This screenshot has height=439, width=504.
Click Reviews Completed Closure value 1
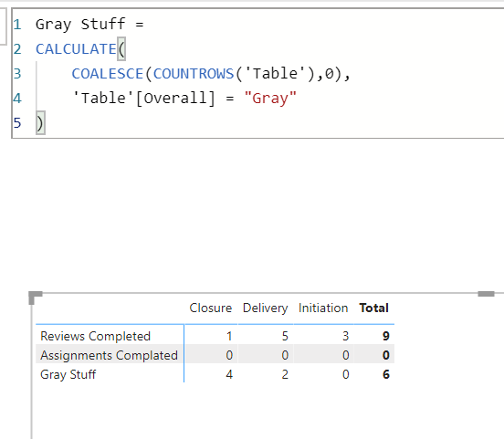click(x=229, y=336)
